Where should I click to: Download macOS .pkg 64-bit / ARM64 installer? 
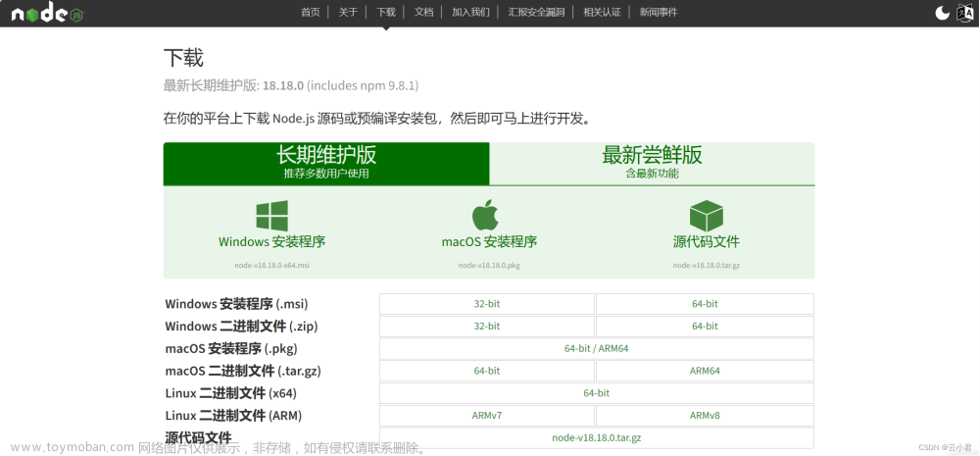click(x=596, y=348)
